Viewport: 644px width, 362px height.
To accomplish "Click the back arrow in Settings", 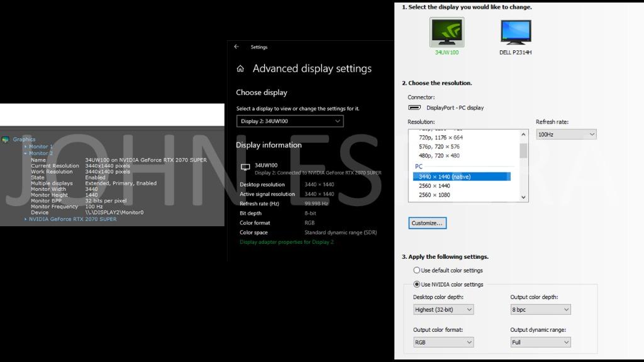I will click(236, 47).
